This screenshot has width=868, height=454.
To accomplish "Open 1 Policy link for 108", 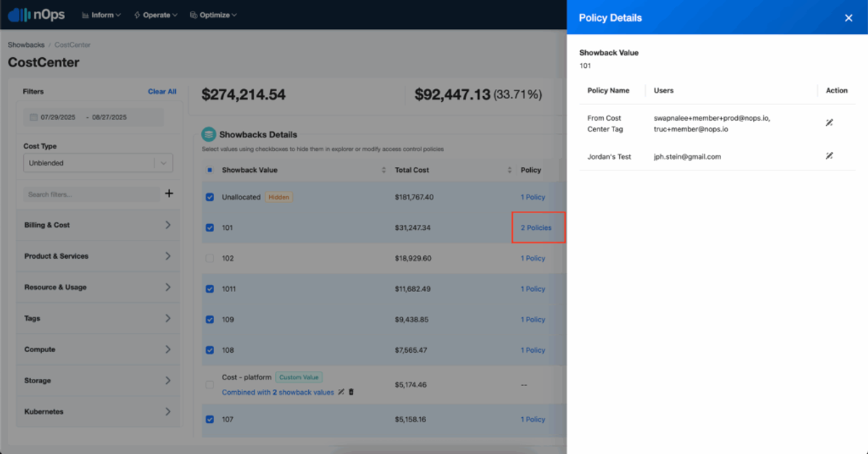I will pyautogui.click(x=533, y=350).
